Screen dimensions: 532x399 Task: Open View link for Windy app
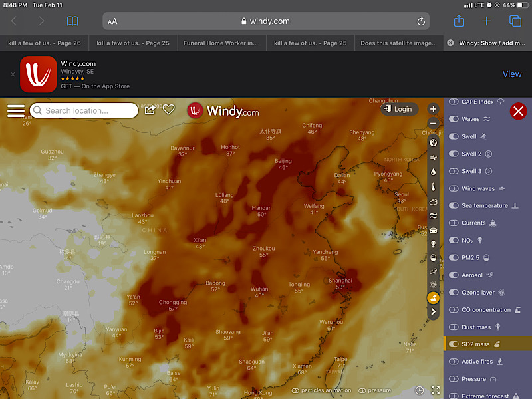512,74
